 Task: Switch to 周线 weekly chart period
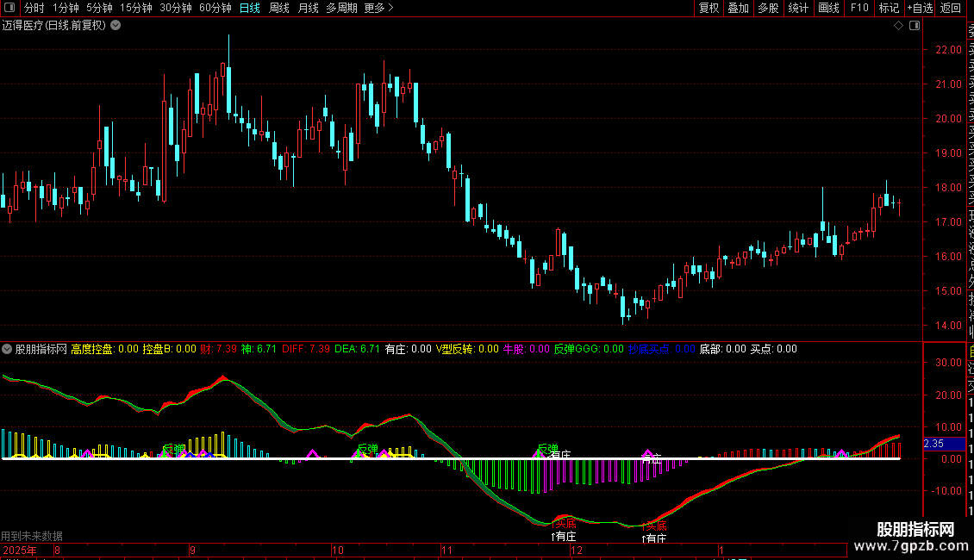pyautogui.click(x=279, y=8)
